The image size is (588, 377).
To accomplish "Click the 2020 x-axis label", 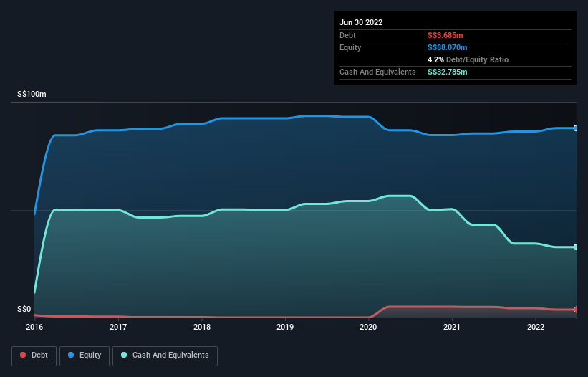I will click(368, 327).
